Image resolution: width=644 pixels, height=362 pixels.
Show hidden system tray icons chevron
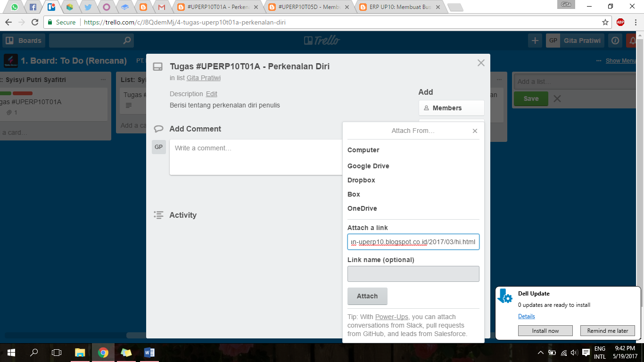(541, 352)
